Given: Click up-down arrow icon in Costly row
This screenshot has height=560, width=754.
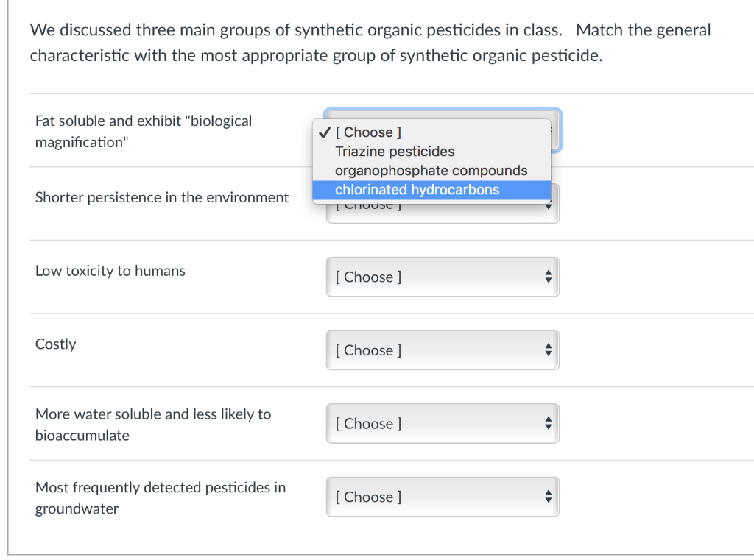Looking at the screenshot, I should point(547,351).
